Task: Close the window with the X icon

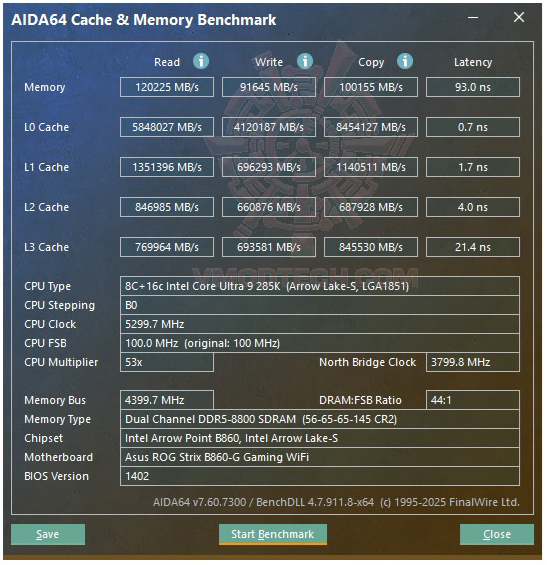Action: point(519,17)
